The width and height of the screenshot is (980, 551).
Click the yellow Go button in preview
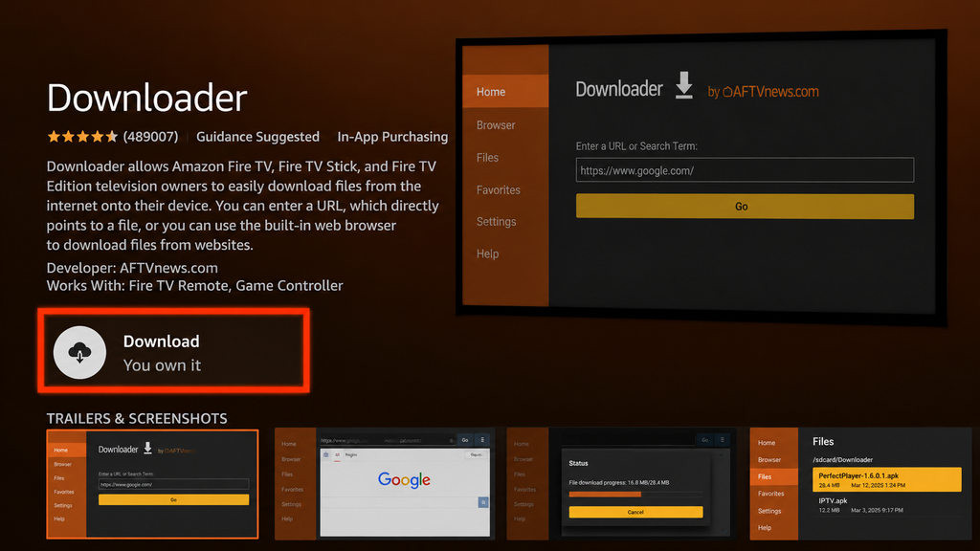point(745,207)
